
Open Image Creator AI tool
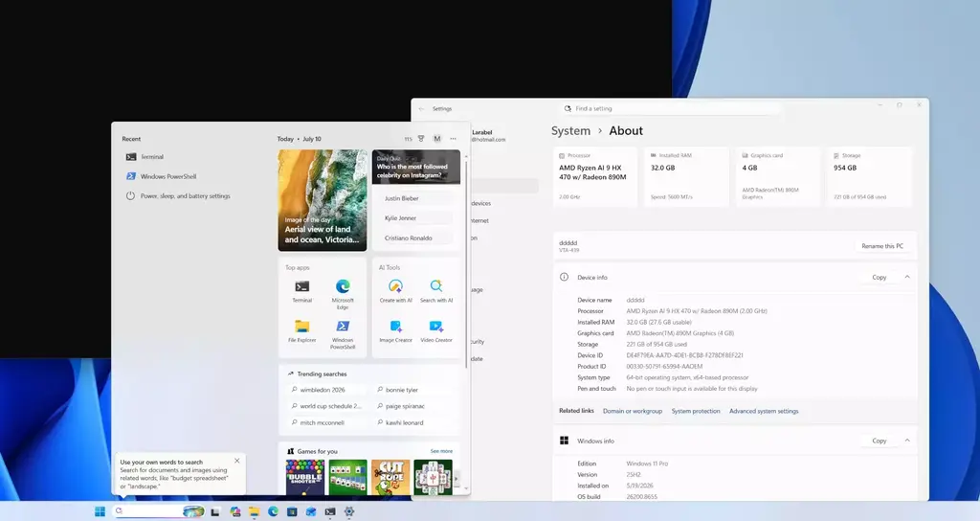pos(395,331)
